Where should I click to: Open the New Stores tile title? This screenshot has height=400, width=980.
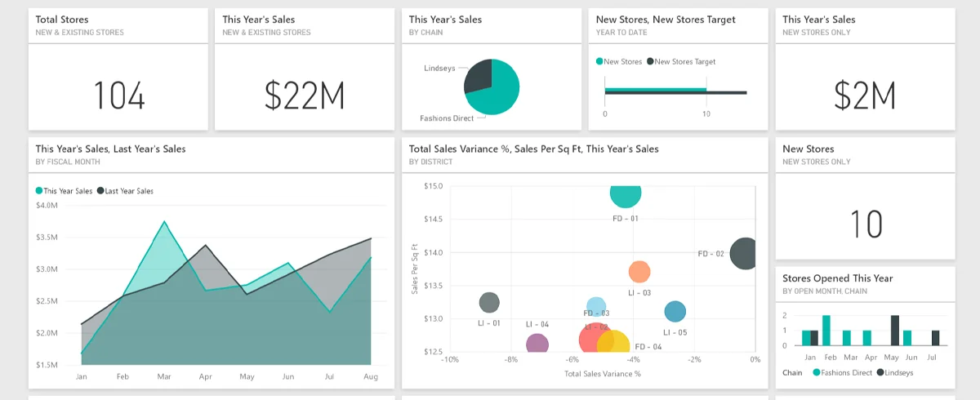[808, 149]
